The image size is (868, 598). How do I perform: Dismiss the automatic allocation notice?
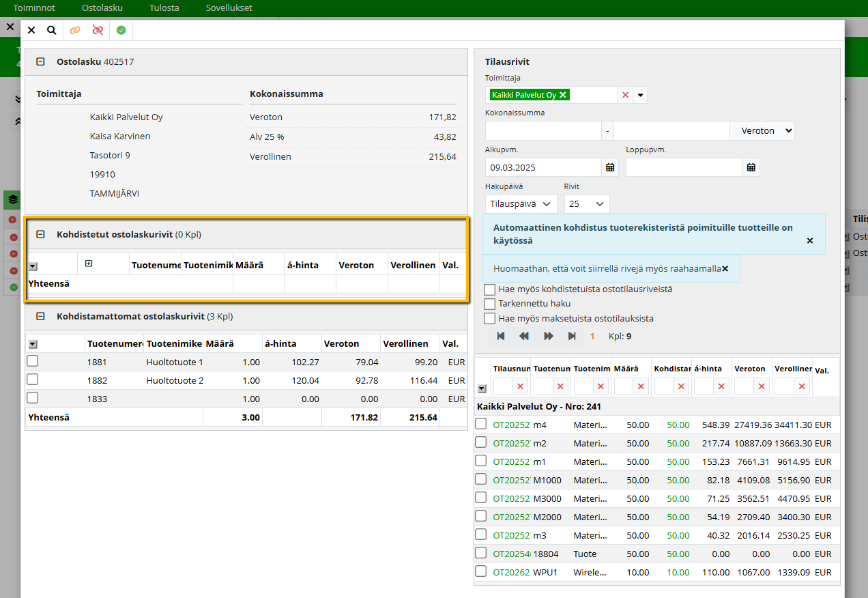click(810, 241)
